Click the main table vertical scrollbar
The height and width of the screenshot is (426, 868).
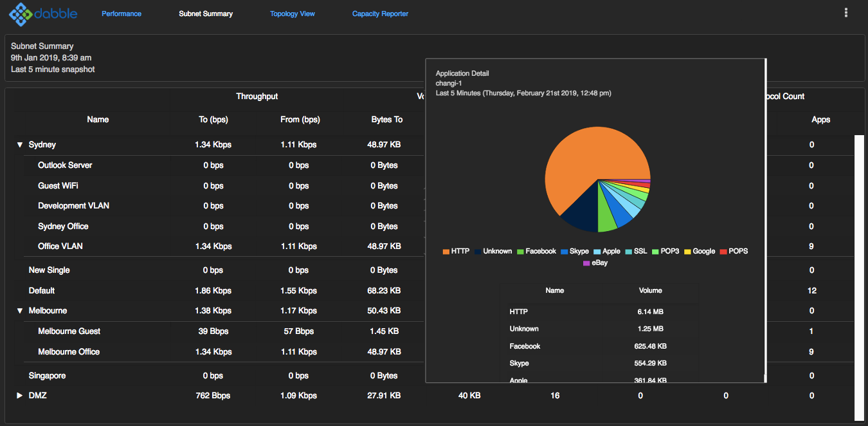pyautogui.click(x=859, y=277)
